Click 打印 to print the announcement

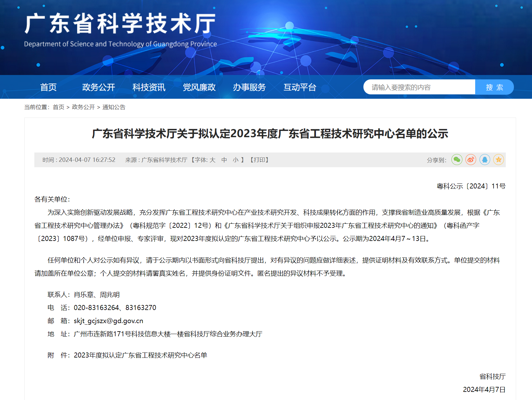coord(260,160)
